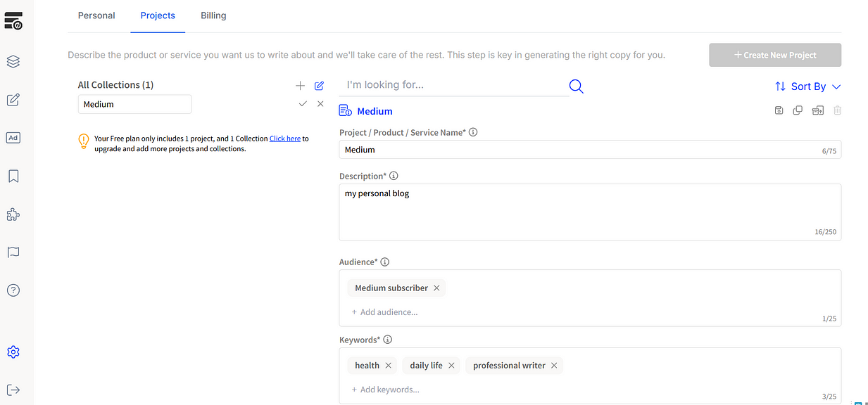Expand the Sort By dropdown
The image size is (868, 405).
point(807,86)
